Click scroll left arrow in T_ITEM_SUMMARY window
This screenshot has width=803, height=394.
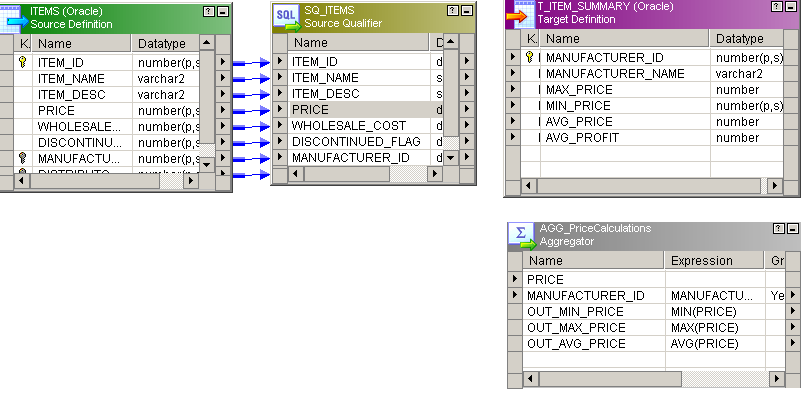(529, 185)
